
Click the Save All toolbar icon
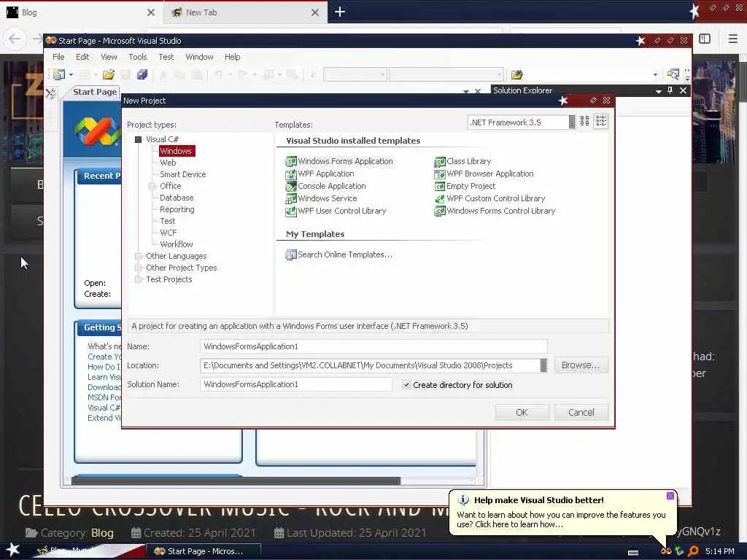click(x=142, y=74)
